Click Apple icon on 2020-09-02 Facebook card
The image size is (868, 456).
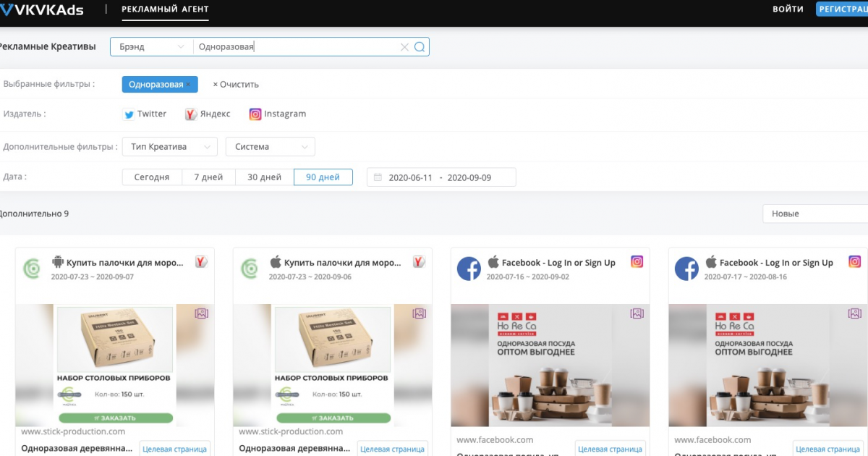[x=493, y=262]
